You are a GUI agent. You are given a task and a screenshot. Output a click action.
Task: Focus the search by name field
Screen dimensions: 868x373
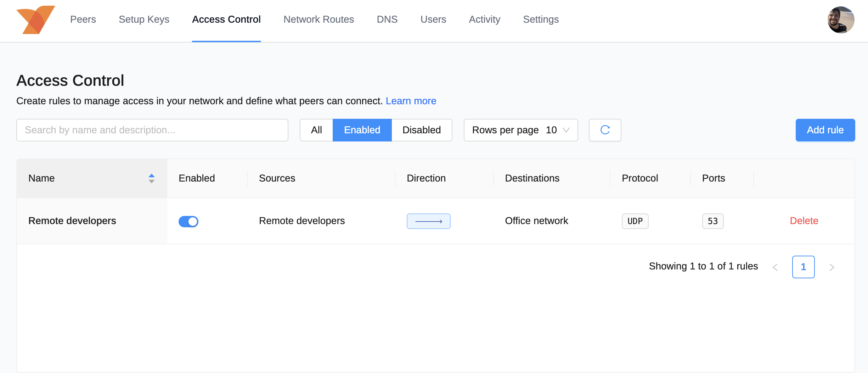pyautogui.click(x=152, y=130)
